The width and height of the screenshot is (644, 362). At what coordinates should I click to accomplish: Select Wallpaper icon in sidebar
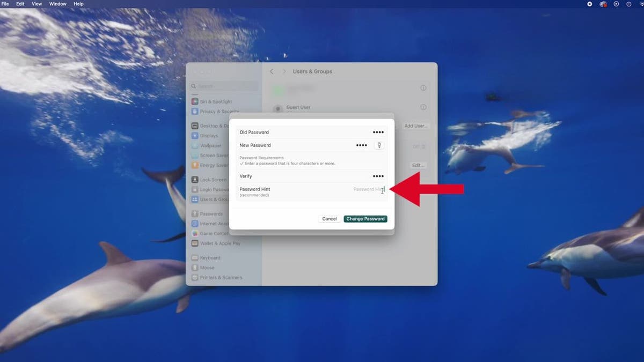pos(195,145)
